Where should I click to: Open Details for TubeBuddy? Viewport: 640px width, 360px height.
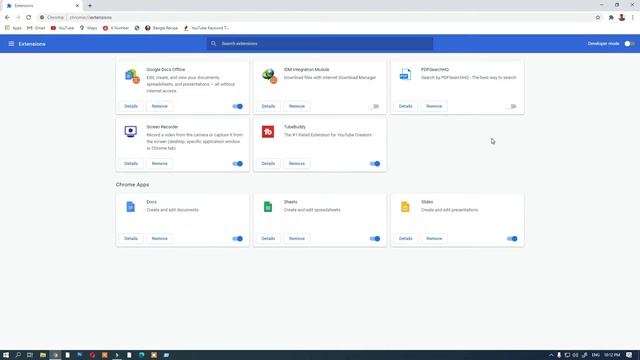point(268,164)
